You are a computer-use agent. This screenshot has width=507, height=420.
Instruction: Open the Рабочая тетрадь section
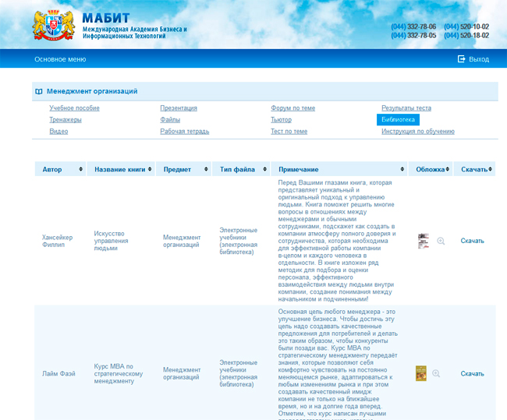point(184,132)
